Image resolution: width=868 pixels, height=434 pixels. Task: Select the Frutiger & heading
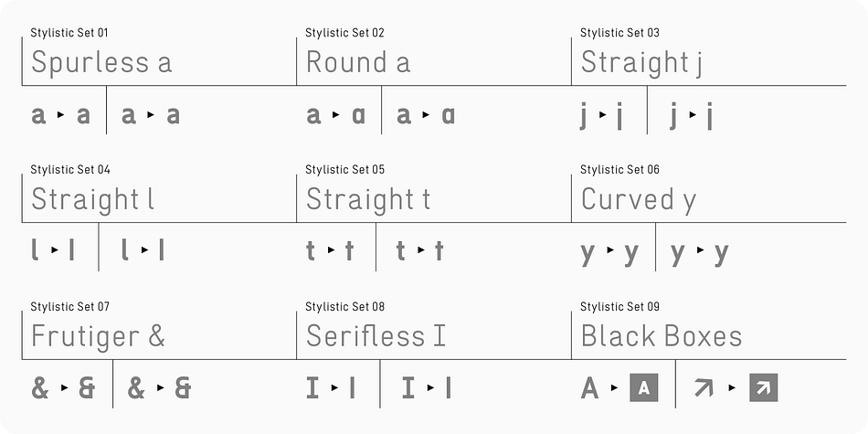pyautogui.click(x=98, y=336)
